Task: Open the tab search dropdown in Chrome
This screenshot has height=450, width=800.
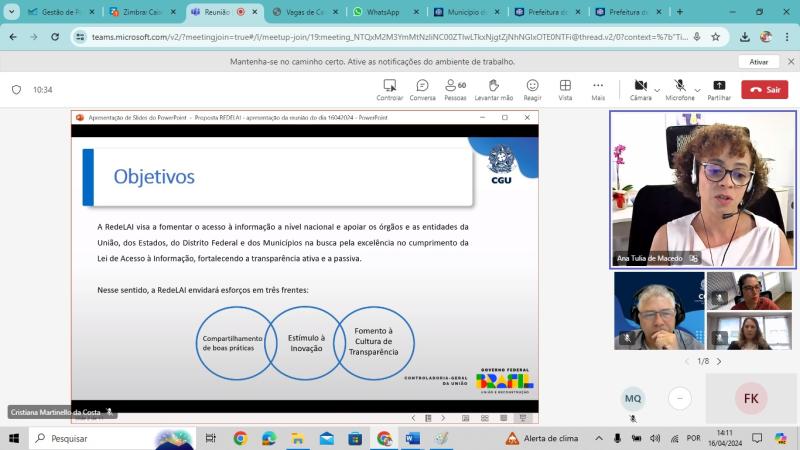Action: pos(11,11)
